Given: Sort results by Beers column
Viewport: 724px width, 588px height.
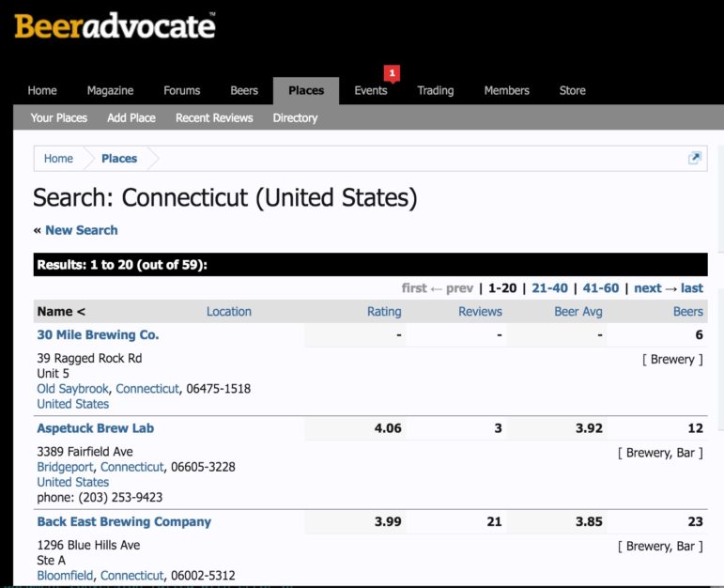Looking at the screenshot, I should point(688,311).
